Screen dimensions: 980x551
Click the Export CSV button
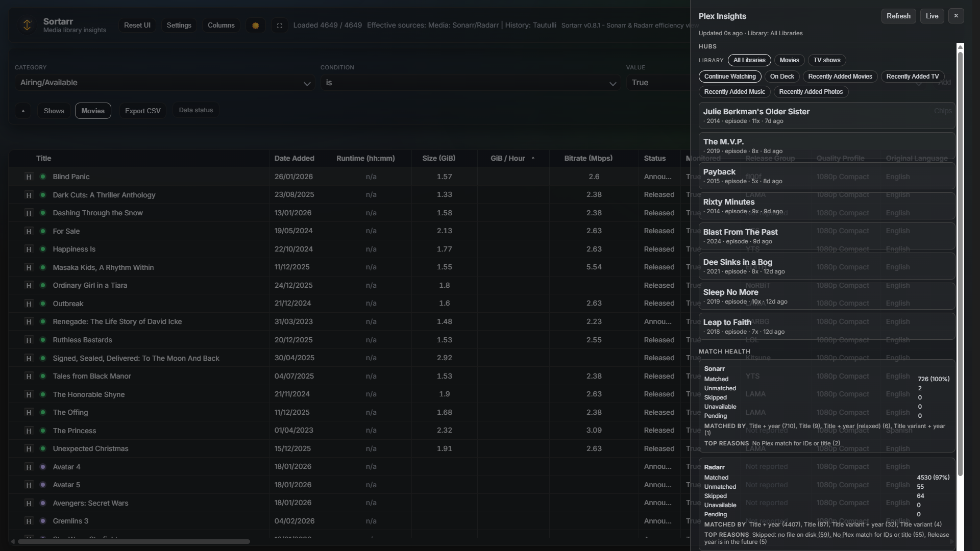(x=142, y=110)
